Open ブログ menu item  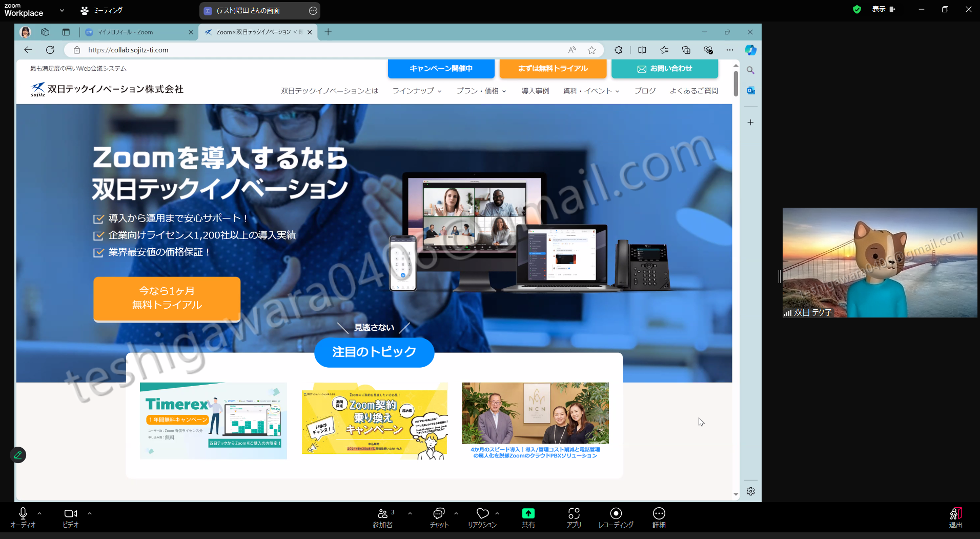pyautogui.click(x=645, y=91)
